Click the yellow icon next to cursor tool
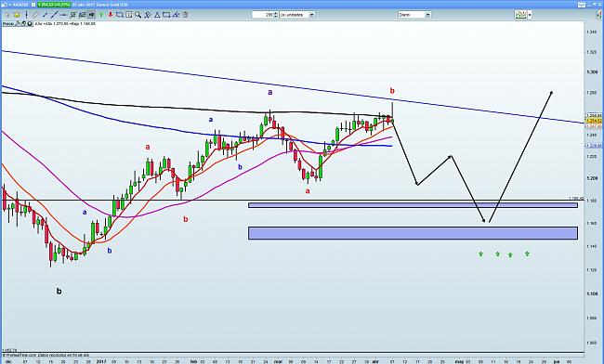 click(x=17, y=15)
